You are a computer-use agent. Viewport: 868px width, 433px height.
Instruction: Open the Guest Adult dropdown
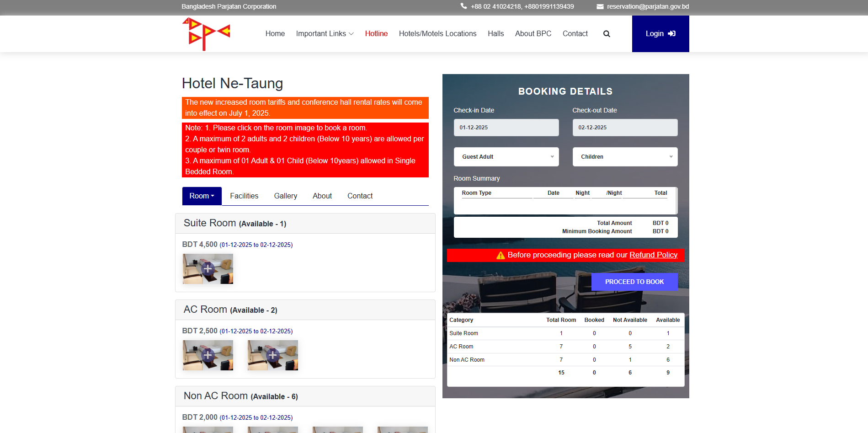506,157
